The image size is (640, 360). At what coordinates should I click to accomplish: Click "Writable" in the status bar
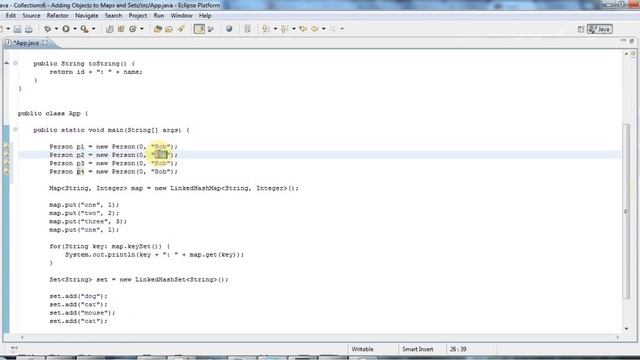click(362, 349)
